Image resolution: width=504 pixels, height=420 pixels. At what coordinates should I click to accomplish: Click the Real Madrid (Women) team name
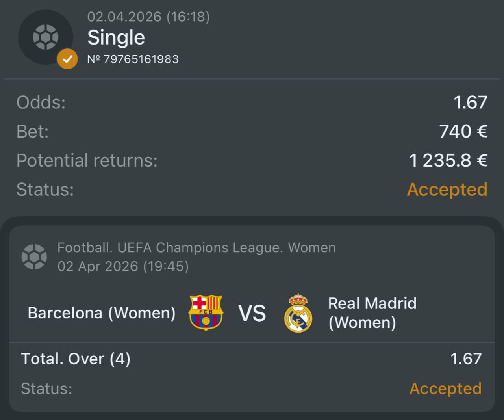tap(372, 313)
